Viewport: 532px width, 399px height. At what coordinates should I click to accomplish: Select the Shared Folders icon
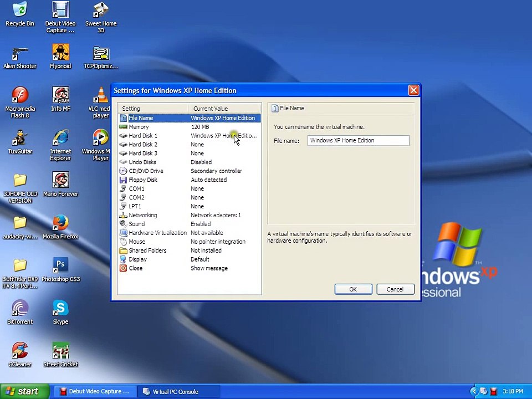tap(123, 250)
